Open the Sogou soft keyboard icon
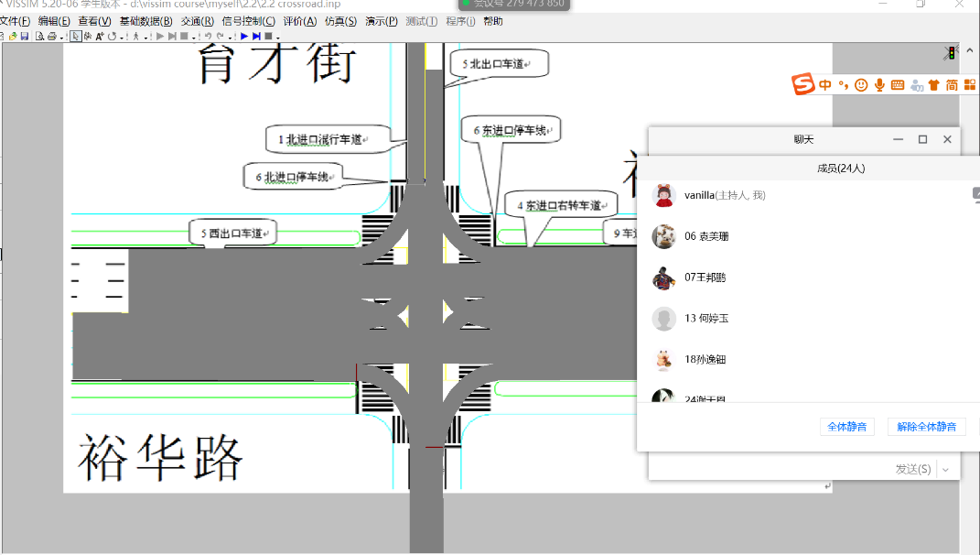The image size is (980, 555). pyautogui.click(x=898, y=85)
